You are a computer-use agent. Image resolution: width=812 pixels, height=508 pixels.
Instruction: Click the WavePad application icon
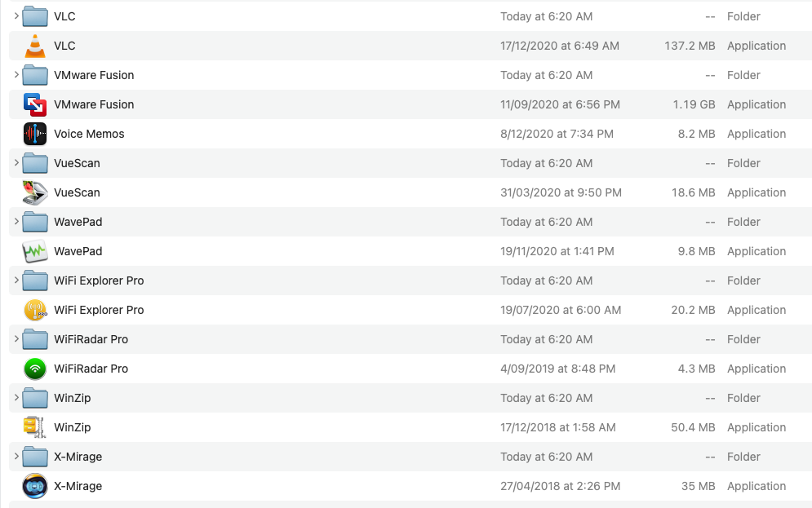click(35, 251)
